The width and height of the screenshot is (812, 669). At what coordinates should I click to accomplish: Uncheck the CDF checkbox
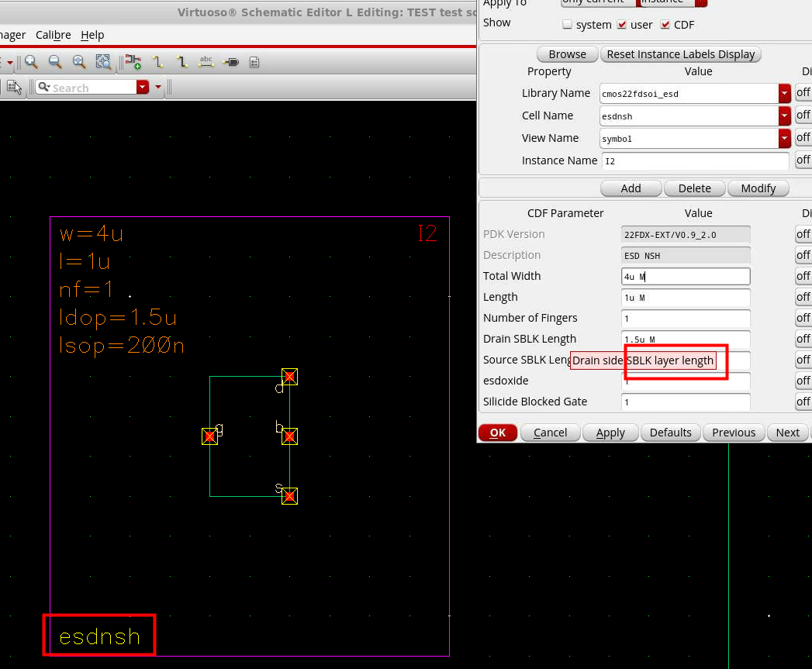coord(665,24)
